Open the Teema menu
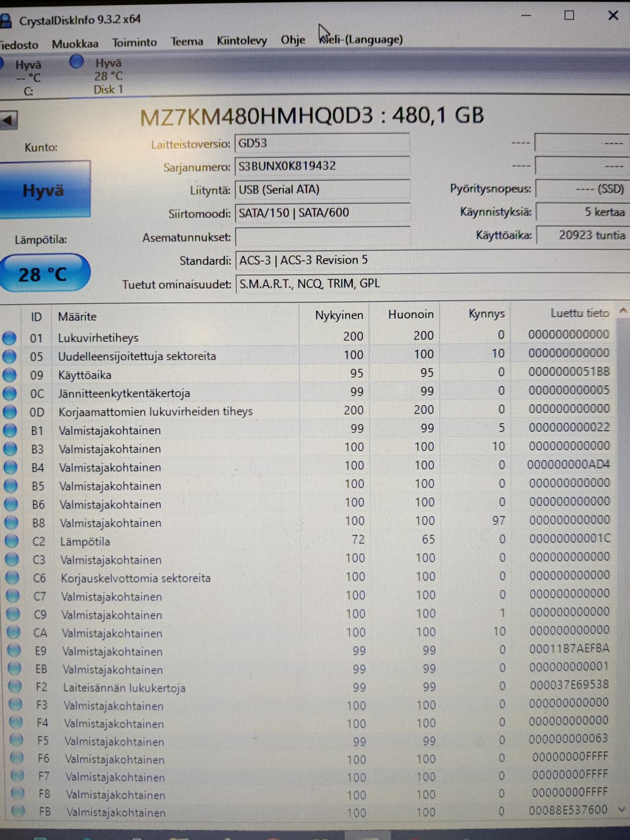The height and width of the screenshot is (840, 630). pos(187,41)
